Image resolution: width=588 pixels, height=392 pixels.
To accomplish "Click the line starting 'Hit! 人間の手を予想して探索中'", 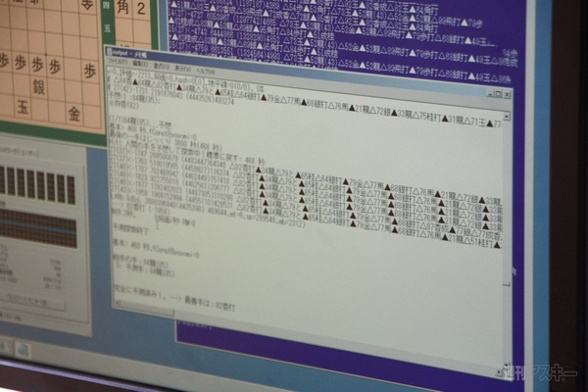I will point(187,152).
